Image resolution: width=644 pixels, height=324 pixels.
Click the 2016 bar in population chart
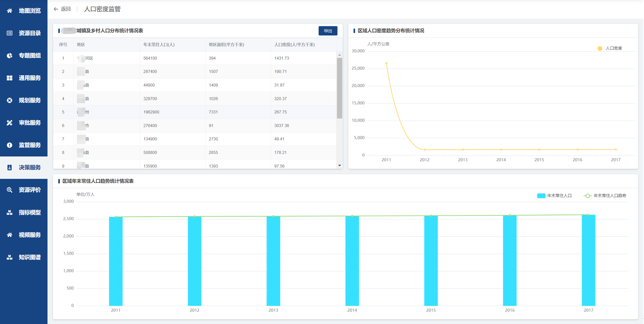click(x=510, y=261)
